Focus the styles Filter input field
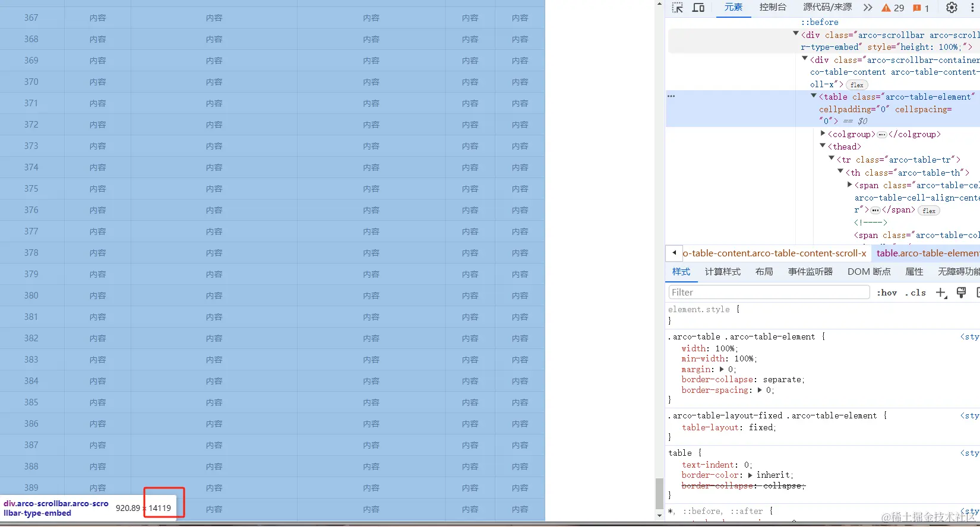Screen dimensions: 980x527 (769, 292)
